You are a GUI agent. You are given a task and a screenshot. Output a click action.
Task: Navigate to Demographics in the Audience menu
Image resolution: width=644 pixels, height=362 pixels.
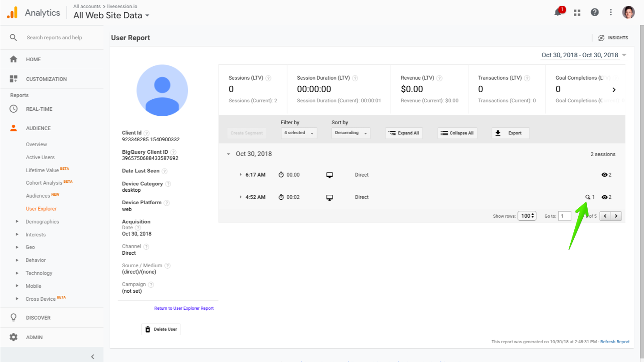42,221
